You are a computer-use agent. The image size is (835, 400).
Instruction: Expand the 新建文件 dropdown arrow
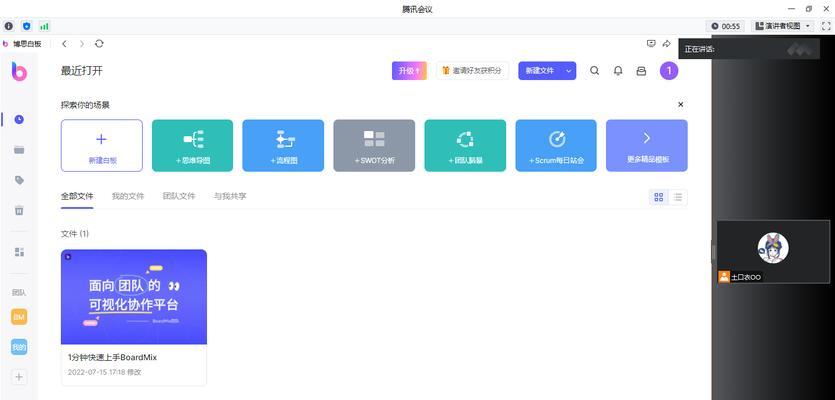pyautogui.click(x=569, y=70)
